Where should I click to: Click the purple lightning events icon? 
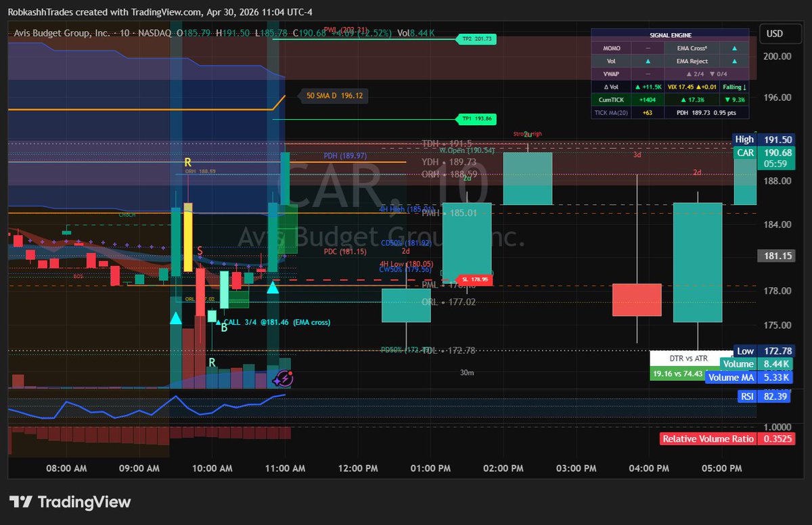(x=284, y=380)
